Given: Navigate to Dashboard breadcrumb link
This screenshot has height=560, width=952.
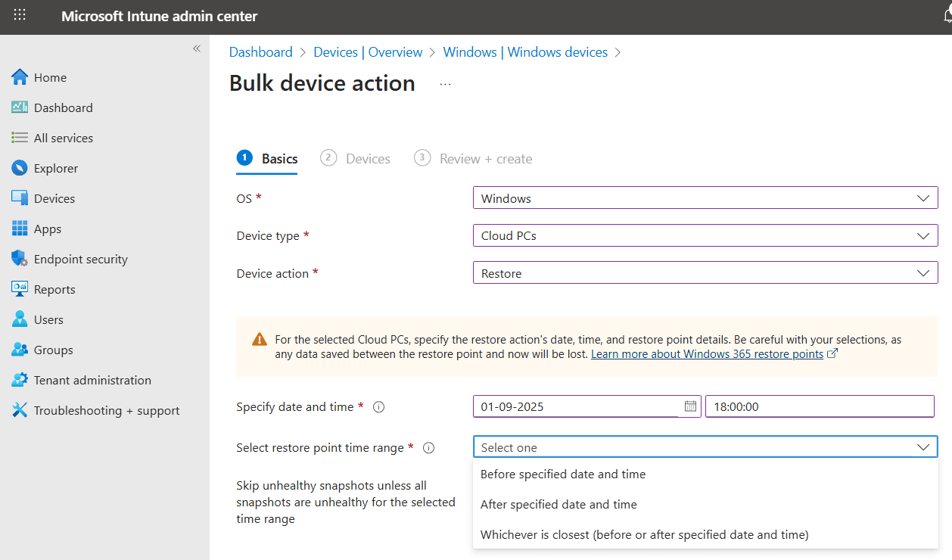Looking at the screenshot, I should (x=260, y=52).
